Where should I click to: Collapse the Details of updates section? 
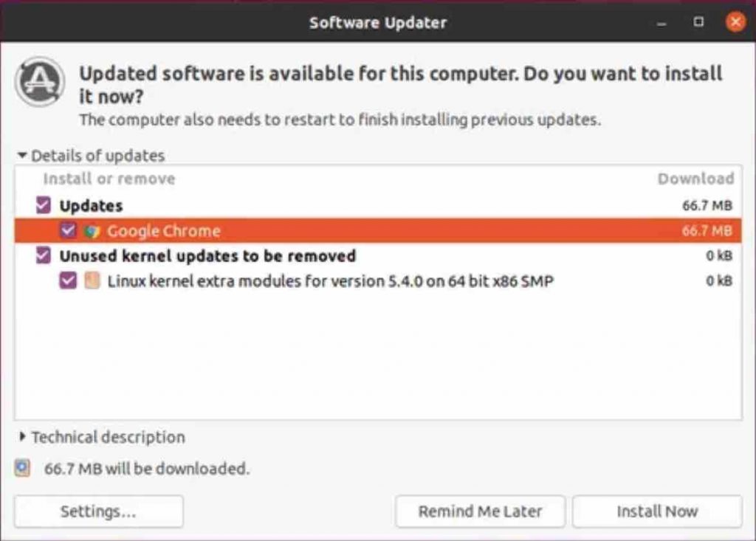pos(21,156)
